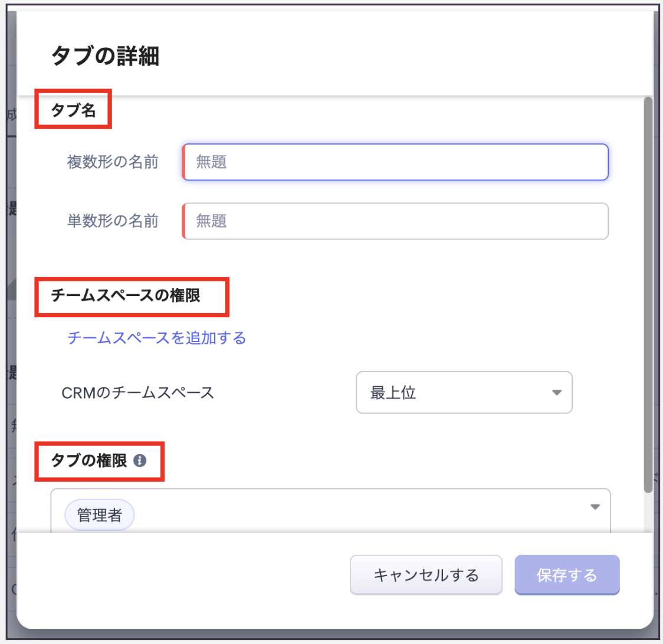Focus the 単数形の名前 text field
Viewport: 663px width, 644px height.
point(395,221)
